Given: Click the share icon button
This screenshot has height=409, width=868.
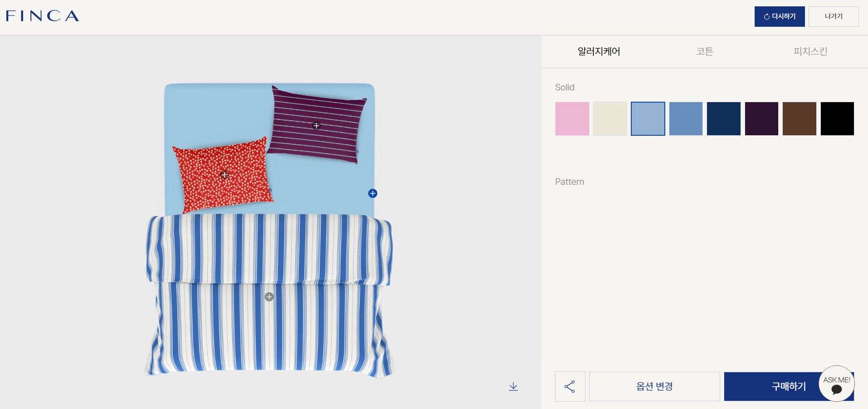Looking at the screenshot, I should [x=570, y=386].
